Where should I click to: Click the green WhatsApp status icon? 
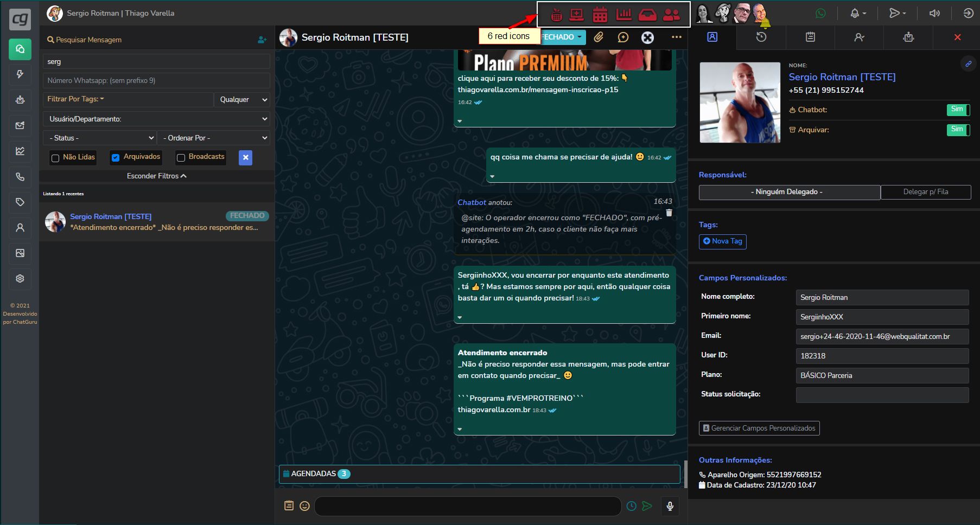pos(820,13)
